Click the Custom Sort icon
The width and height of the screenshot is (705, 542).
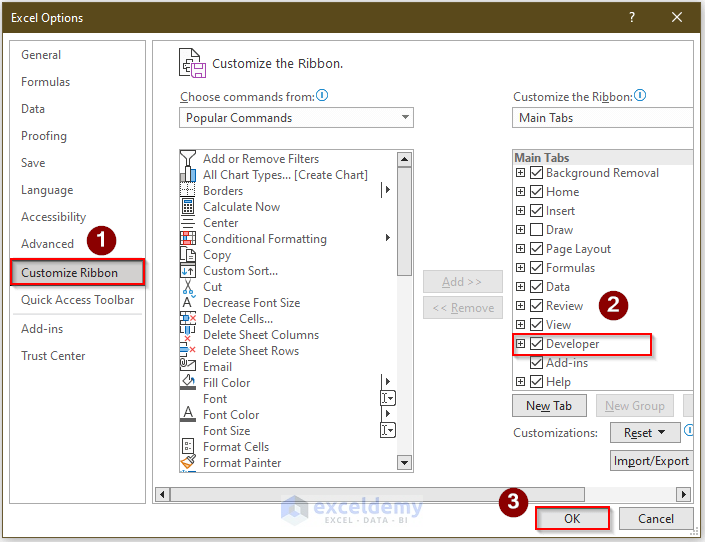(x=187, y=271)
